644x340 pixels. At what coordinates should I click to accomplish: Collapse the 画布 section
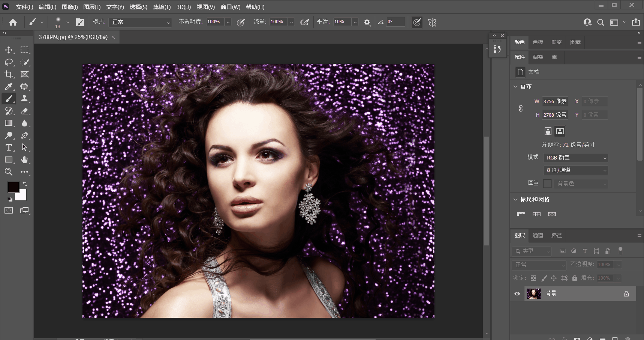515,87
